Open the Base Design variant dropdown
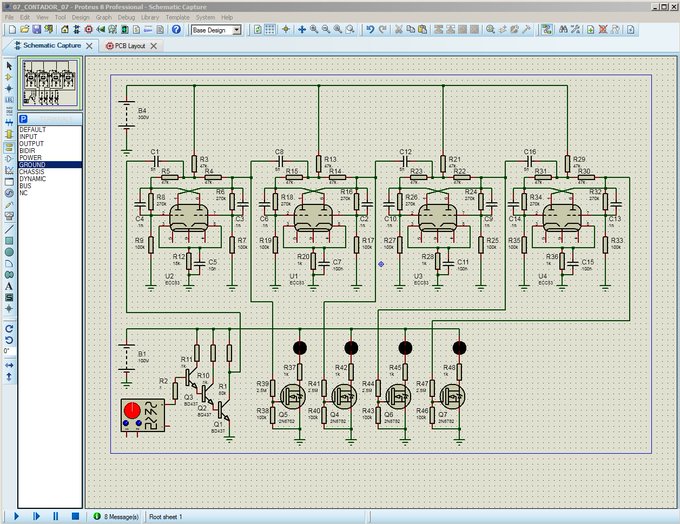The image size is (680, 524). (x=216, y=30)
